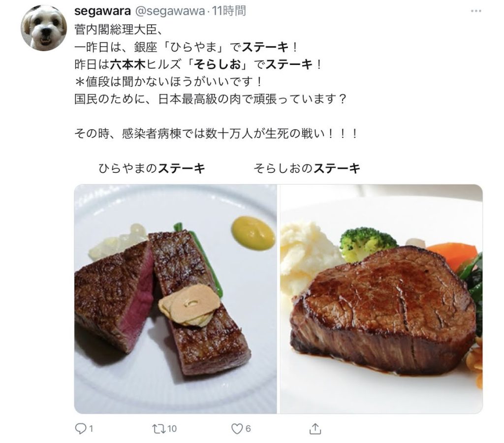Click the そらしおのステーキ caption
The image size is (504, 443).
[x=307, y=168]
